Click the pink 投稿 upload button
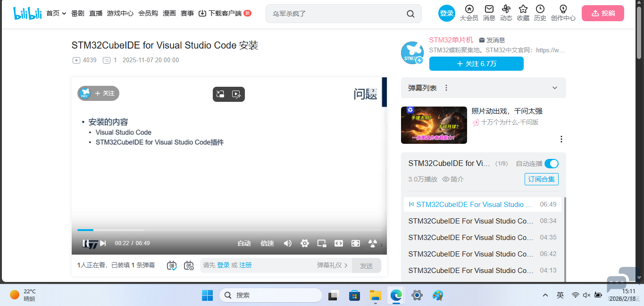This screenshot has height=306, width=644. (603, 13)
